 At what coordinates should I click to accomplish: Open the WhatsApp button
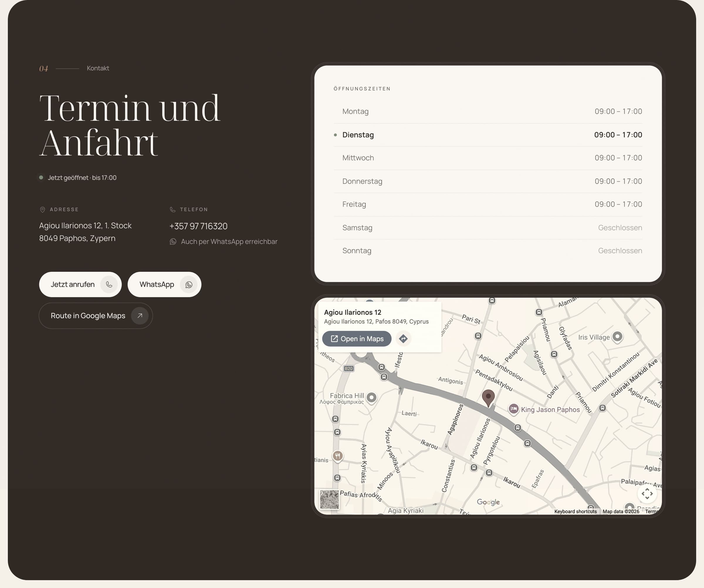click(164, 284)
